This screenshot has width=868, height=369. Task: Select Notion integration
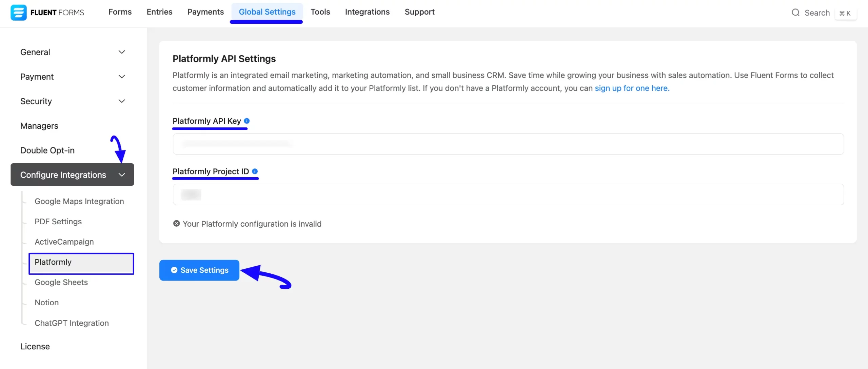pos(46,303)
